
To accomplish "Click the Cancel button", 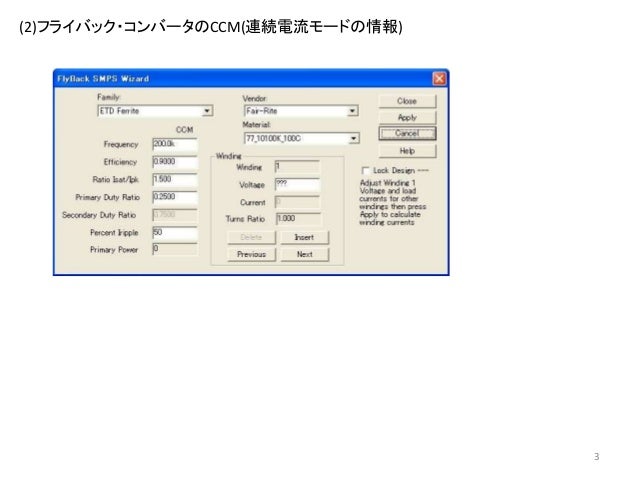I will click(407, 133).
